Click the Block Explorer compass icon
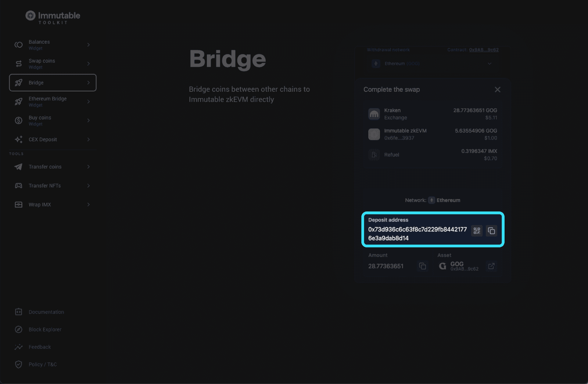This screenshot has height=384, width=588. point(18,329)
